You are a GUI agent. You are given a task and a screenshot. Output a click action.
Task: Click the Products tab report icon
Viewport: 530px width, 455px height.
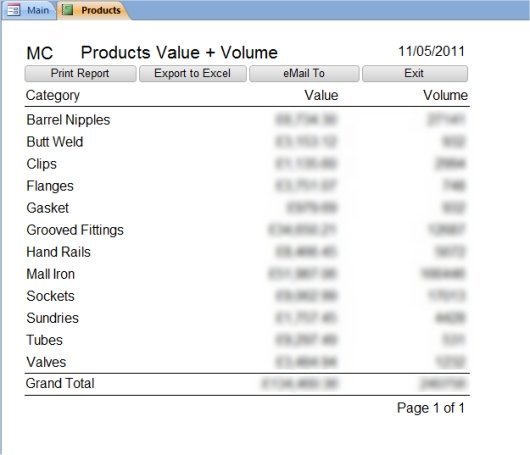pos(67,10)
